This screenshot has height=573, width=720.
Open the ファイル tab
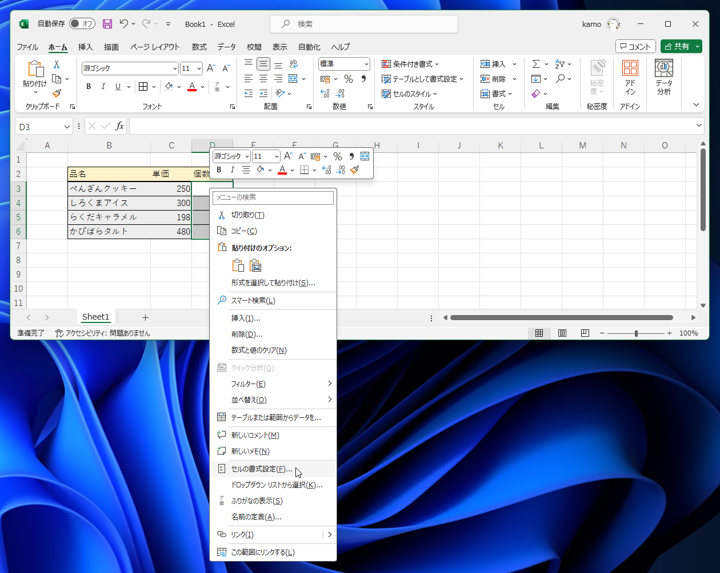coord(27,47)
